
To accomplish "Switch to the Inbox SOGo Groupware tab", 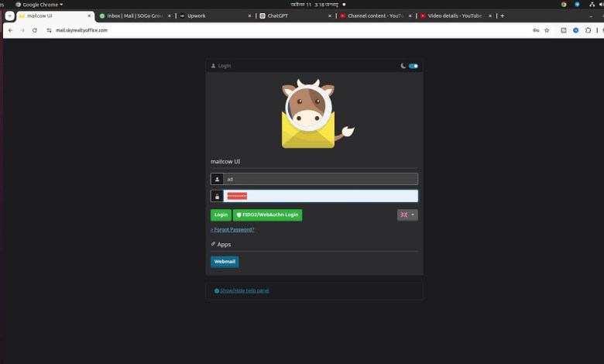I will point(135,15).
